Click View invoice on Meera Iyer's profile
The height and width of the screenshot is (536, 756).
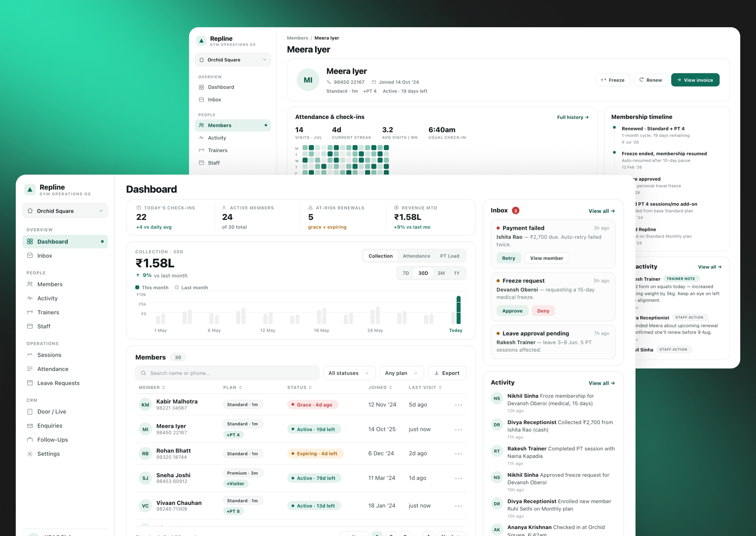(x=695, y=80)
